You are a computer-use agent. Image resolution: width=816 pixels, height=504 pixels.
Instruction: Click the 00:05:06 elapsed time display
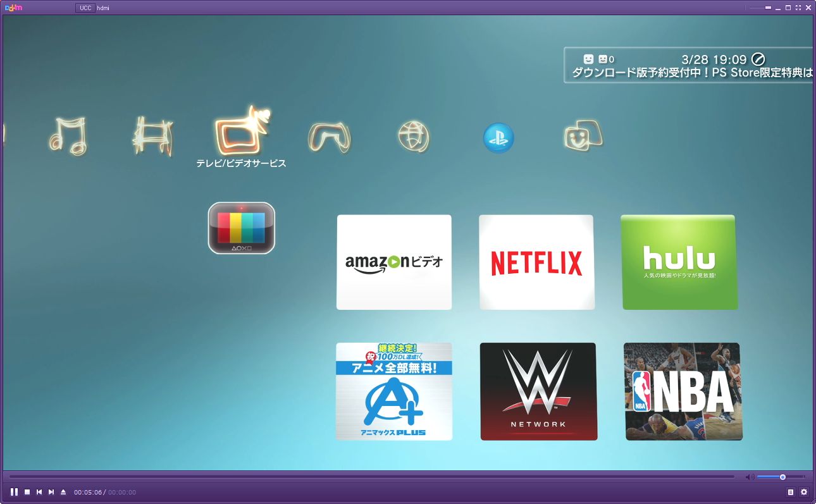[88, 492]
